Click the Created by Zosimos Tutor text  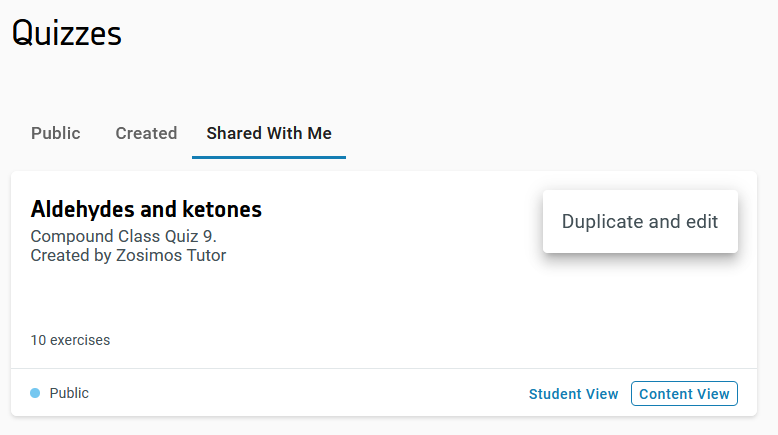click(x=128, y=255)
